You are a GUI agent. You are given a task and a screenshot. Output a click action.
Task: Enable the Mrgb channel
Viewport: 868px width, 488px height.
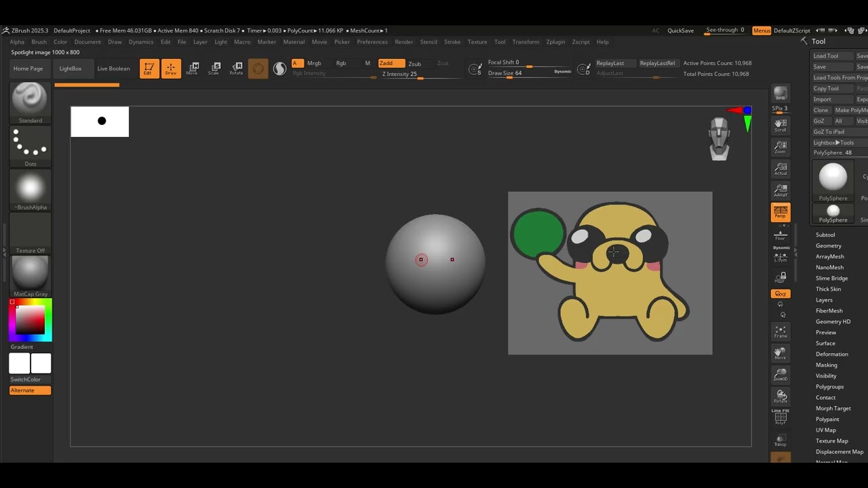click(314, 63)
